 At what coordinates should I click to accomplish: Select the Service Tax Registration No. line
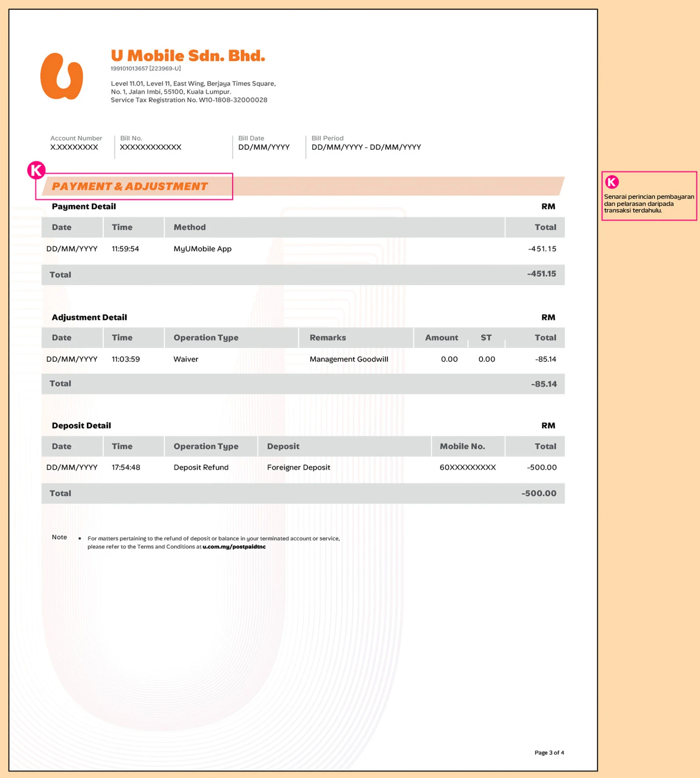tap(189, 100)
